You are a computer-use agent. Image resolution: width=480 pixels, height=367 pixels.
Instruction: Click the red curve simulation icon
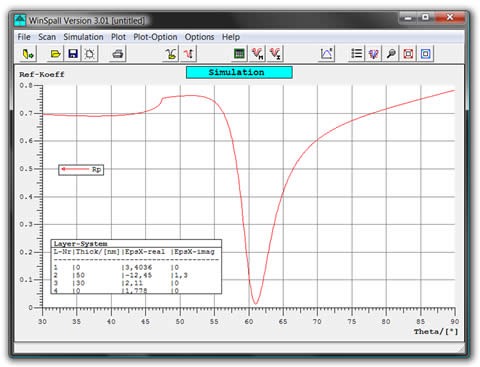tap(188, 54)
